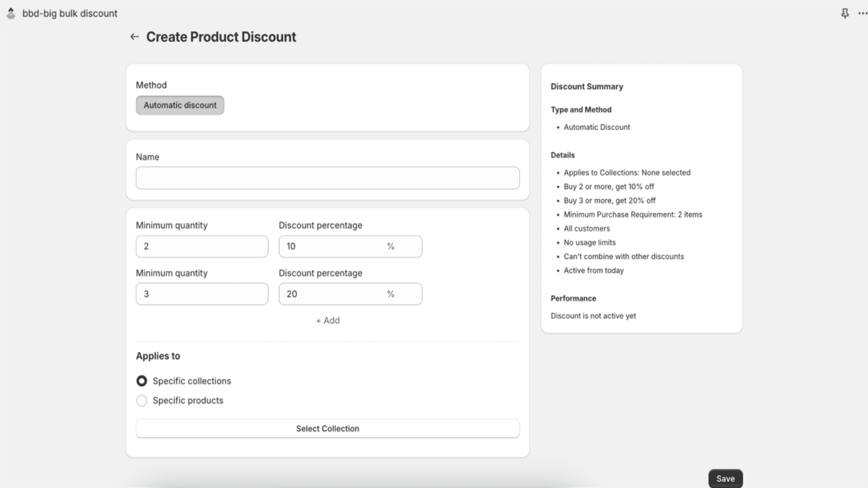Click inside the Name input field
This screenshot has height=488, width=868.
328,178
